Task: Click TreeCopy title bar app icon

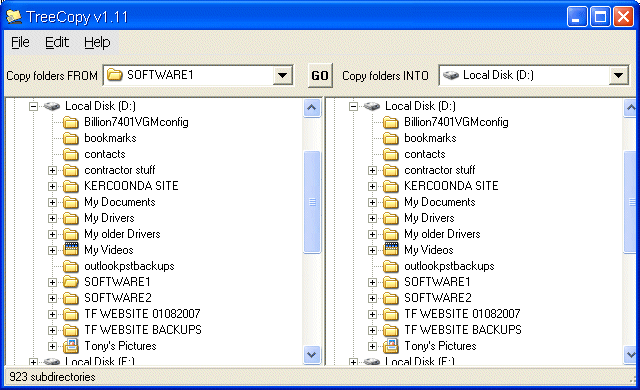Action: pyautogui.click(x=14, y=16)
